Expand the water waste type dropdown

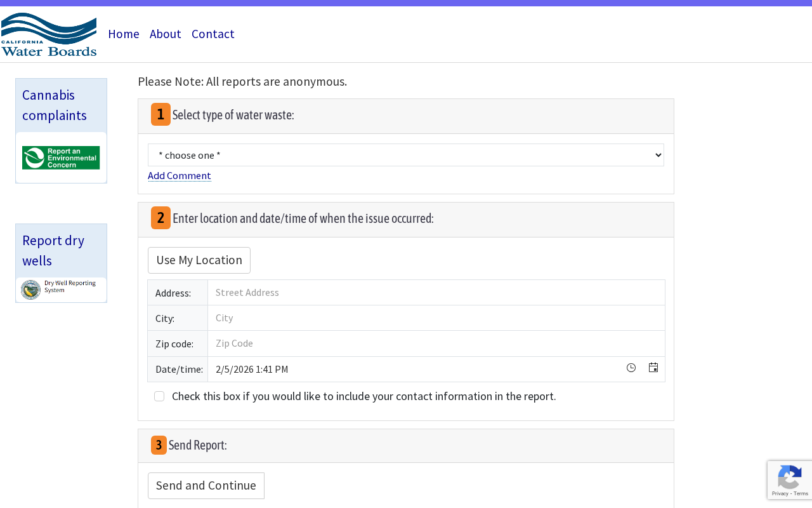click(x=406, y=155)
